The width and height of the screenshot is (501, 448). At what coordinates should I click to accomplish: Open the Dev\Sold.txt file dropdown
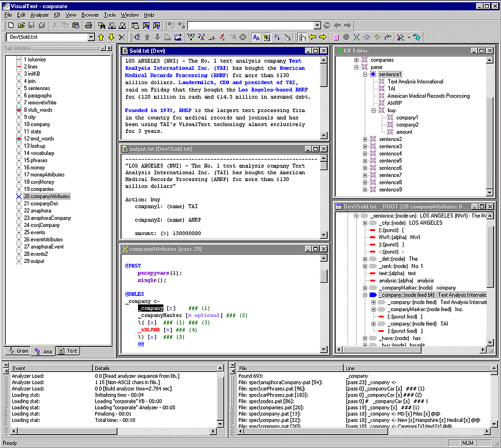point(91,37)
